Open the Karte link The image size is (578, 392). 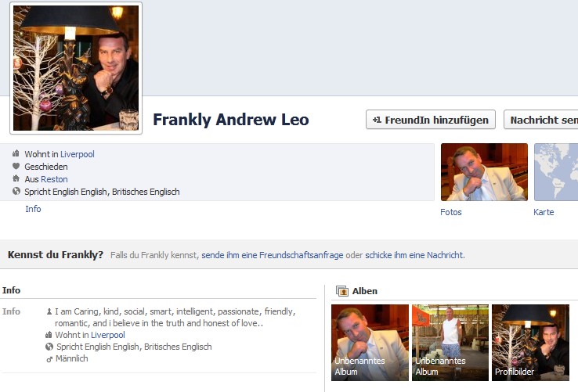pos(544,212)
